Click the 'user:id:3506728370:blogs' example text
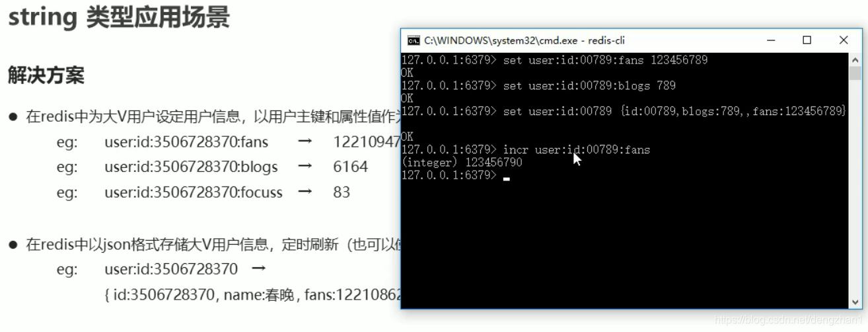 point(191,167)
